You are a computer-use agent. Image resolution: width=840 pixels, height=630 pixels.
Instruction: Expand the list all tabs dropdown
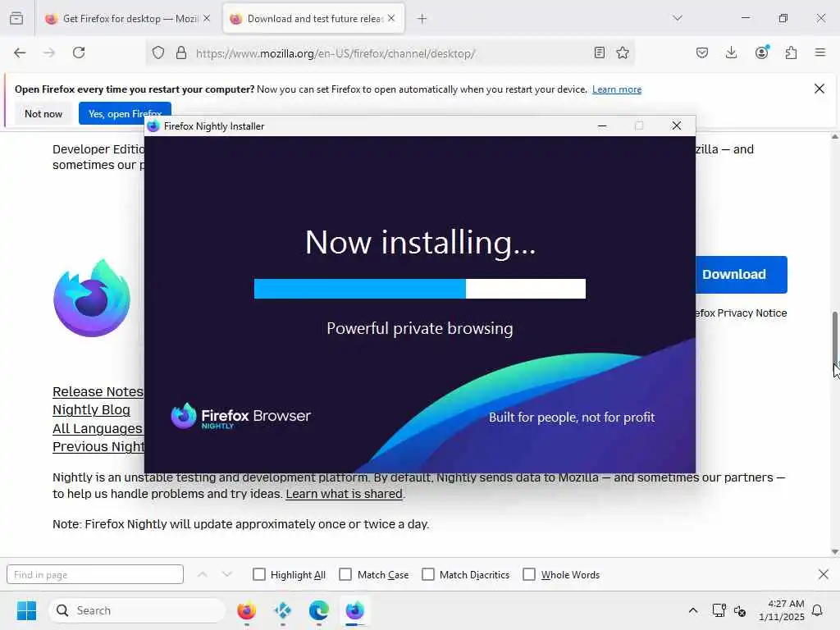[x=678, y=18]
